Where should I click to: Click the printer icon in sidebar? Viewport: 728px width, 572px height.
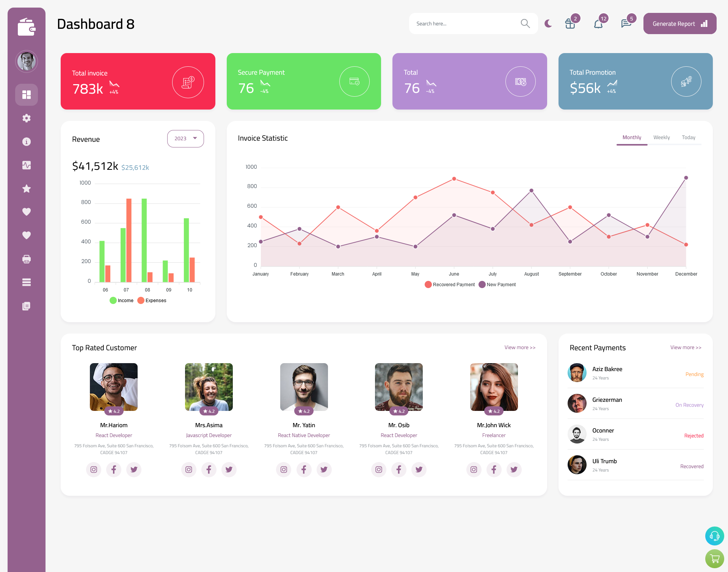[x=26, y=258]
